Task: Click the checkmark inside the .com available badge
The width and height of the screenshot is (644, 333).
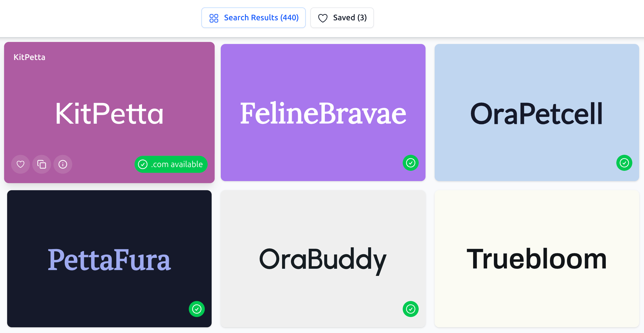Action: pos(143,164)
